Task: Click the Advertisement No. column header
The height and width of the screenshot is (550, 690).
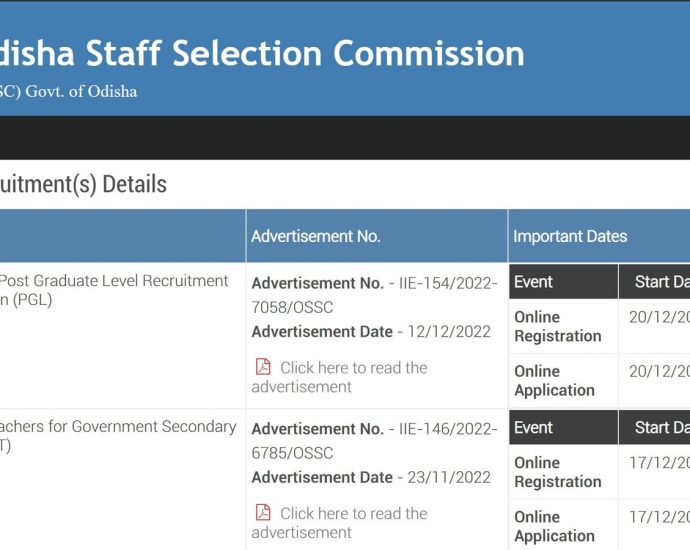Action: point(316,237)
